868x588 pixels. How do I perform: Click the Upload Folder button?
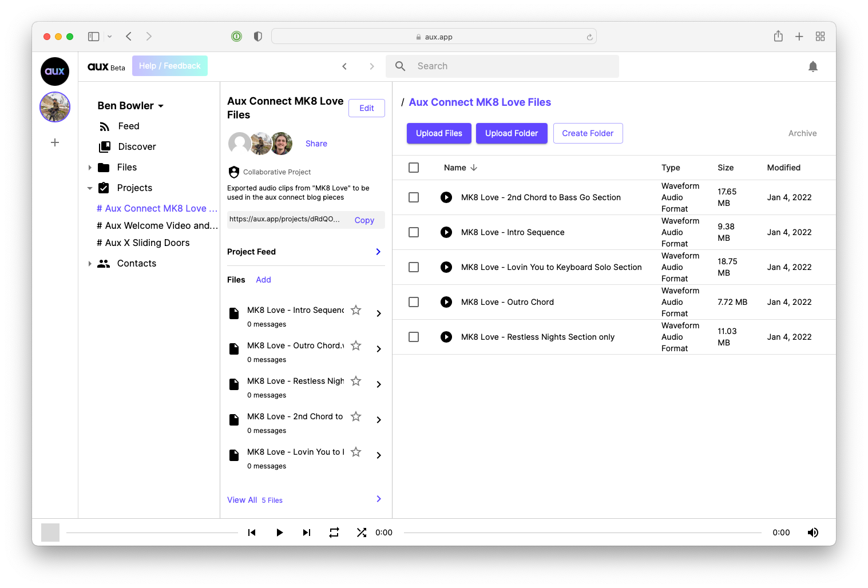[x=512, y=133]
